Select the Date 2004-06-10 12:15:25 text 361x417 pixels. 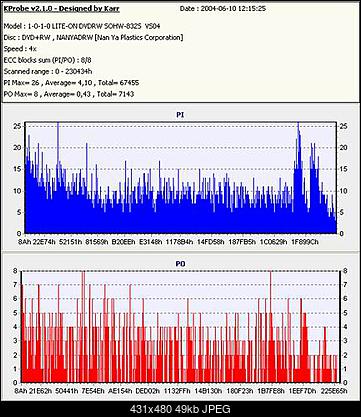pyautogui.click(x=223, y=9)
